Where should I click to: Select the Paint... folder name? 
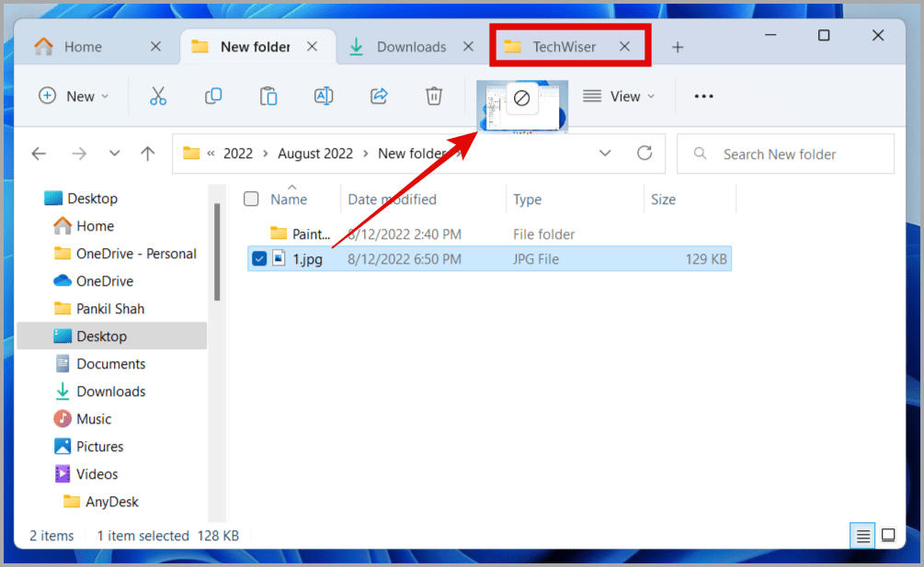click(311, 233)
